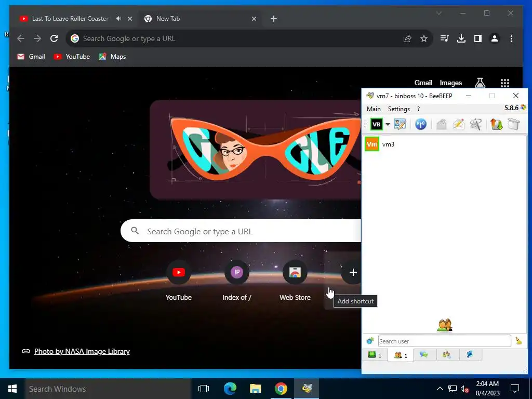Switch to the group users tab in BeeBEEP
This screenshot has width=532, height=399.
[x=447, y=354]
